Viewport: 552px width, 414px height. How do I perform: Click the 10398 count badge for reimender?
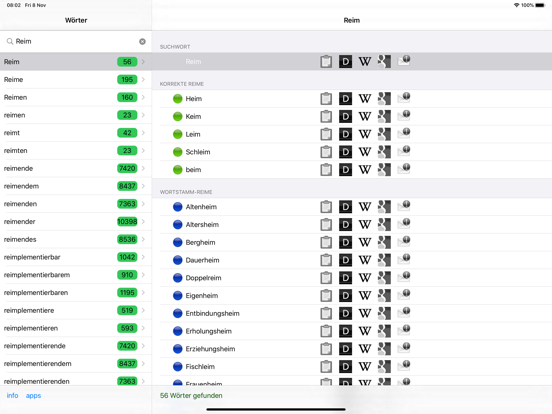click(x=127, y=221)
